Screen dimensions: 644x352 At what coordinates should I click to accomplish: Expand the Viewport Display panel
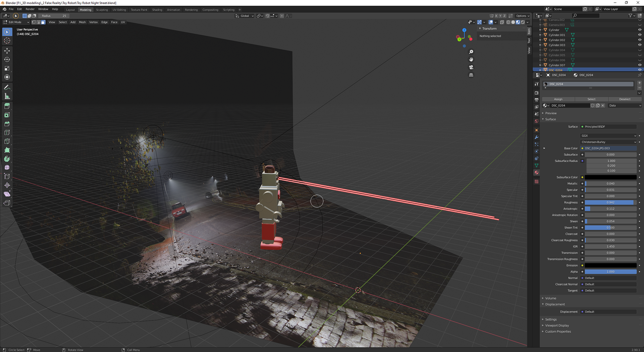557,325
